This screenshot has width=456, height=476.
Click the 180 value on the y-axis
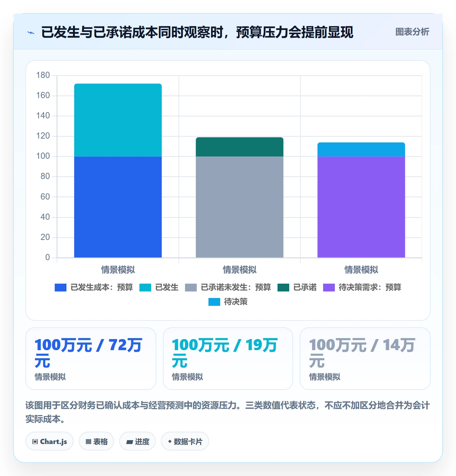[x=43, y=75]
